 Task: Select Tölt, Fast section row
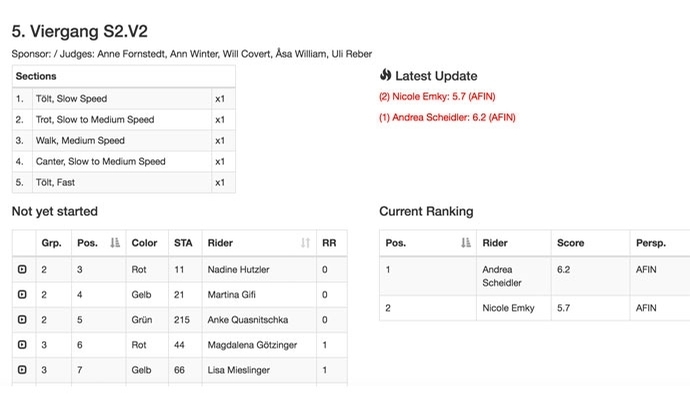(124, 182)
